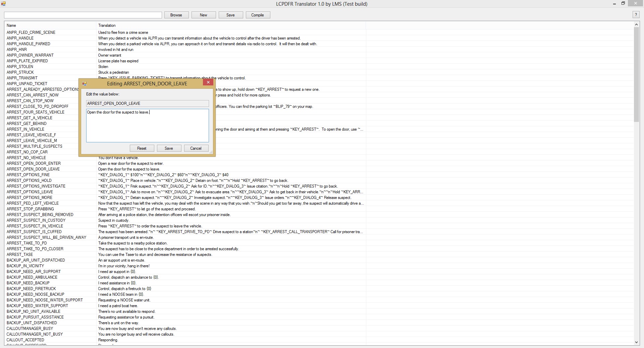Sort by the Name column header
Screen dimensions: 644x348
coord(11,25)
